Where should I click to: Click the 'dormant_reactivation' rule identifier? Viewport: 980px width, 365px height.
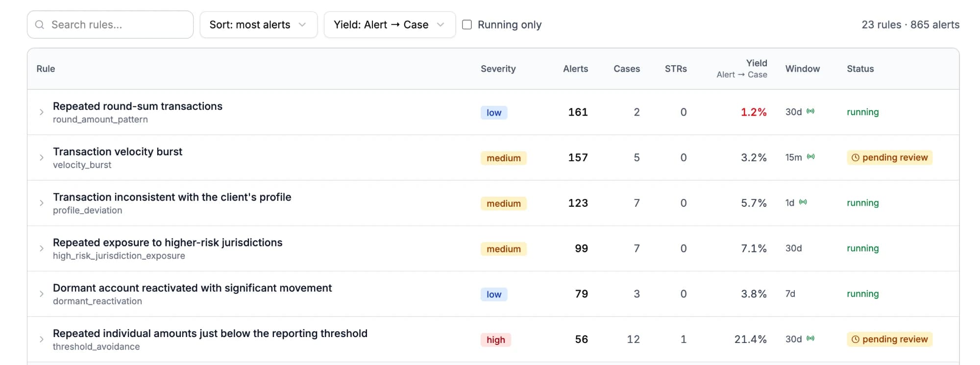98,301
